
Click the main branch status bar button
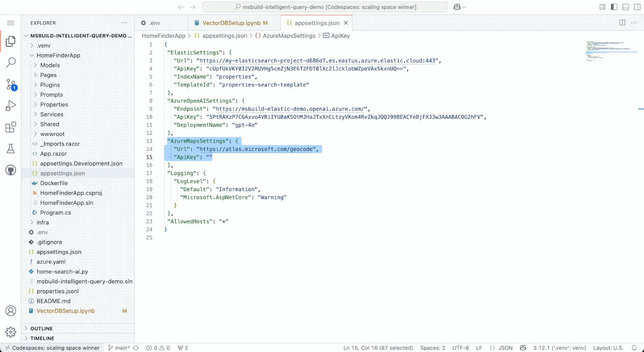coord(119,348)
